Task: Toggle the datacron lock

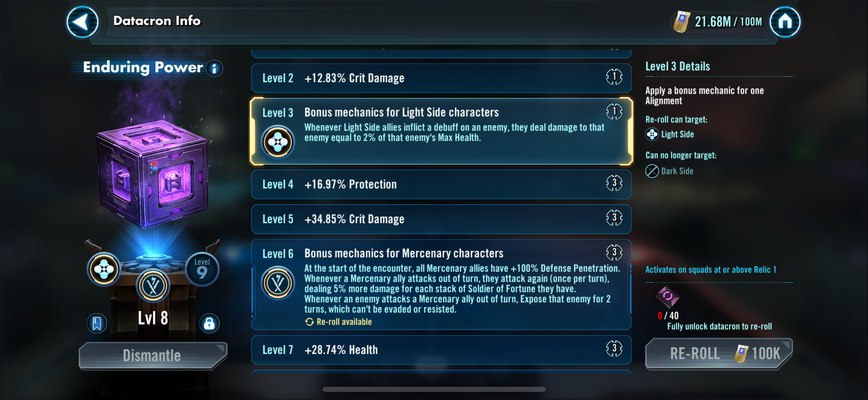Action: (x=209, y=323)
